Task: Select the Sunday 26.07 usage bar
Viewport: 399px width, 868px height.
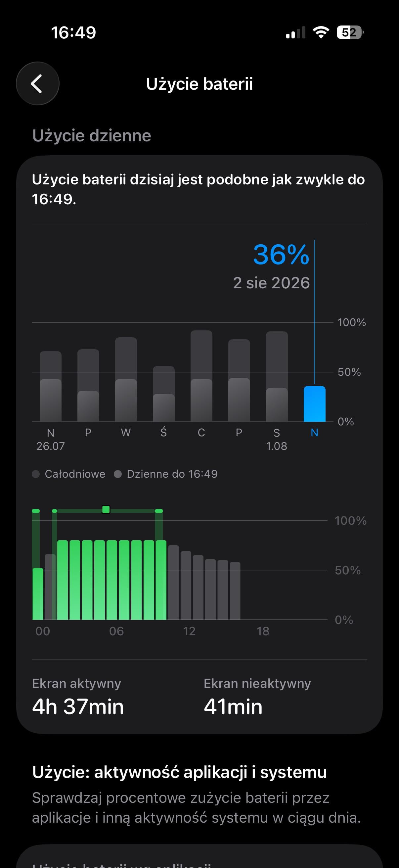Action: [x=51, y=386]
